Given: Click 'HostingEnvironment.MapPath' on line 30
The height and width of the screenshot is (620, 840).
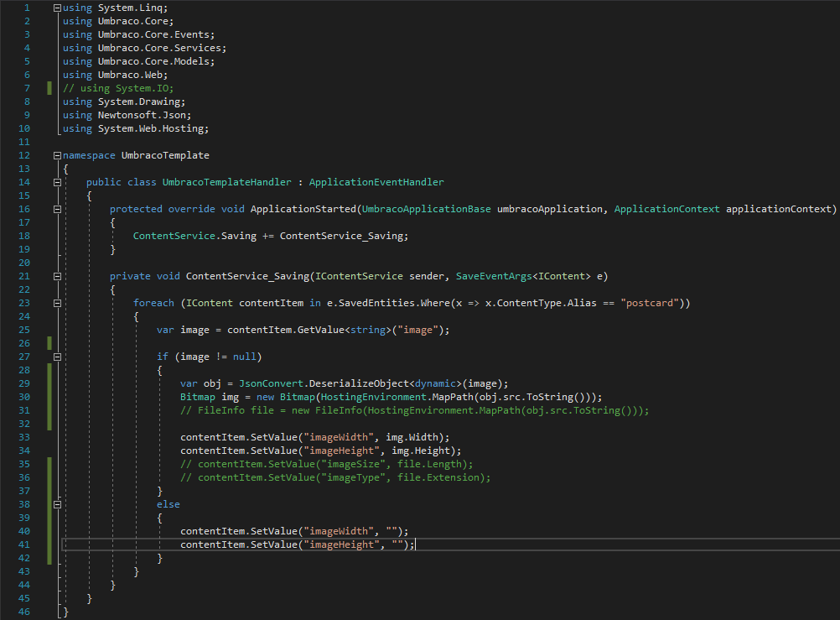Looking at the screenshot, I should point(397,397).
